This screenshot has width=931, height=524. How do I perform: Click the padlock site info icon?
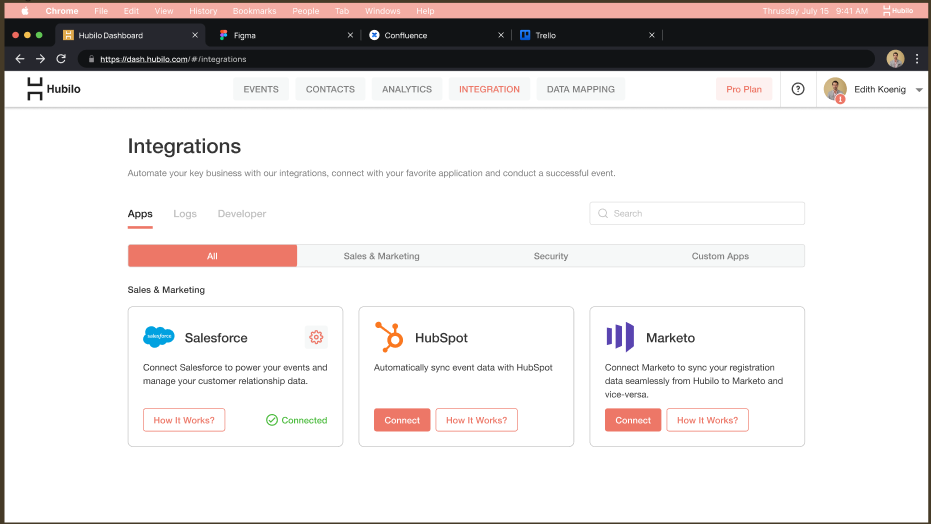[x=91, y=59]
